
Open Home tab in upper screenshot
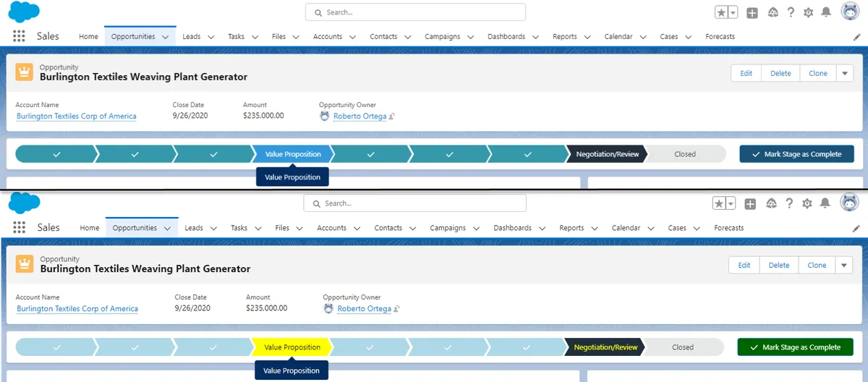point(88,37)
